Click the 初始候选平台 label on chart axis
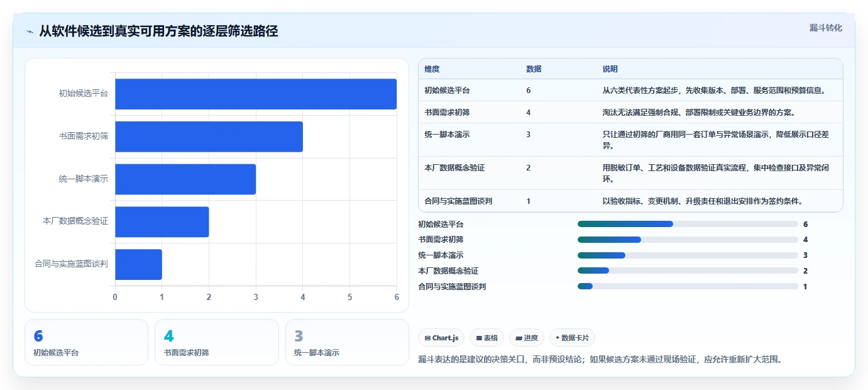 (x=84, y=94)
